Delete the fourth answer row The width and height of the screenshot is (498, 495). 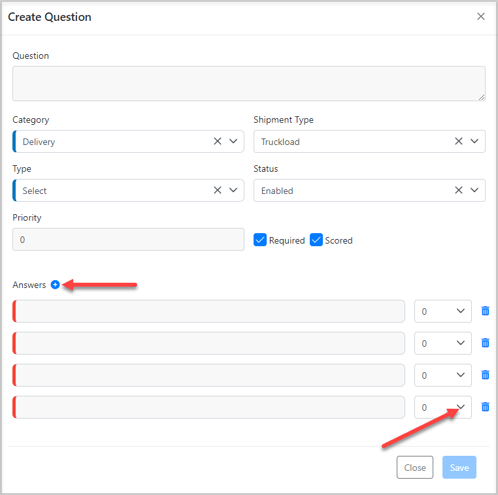(x=485, y=407)
